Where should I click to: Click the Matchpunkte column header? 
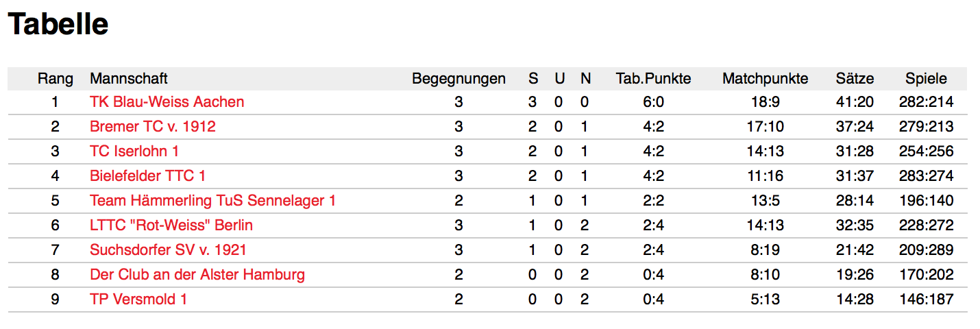pyautogui.click(x=765, y=79)
